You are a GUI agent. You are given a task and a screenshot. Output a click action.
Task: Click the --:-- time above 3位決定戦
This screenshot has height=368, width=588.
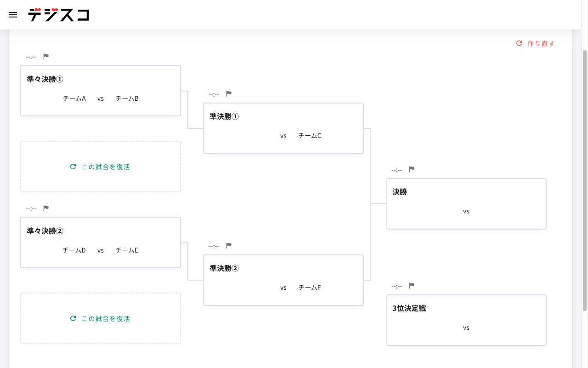(397, 286)
